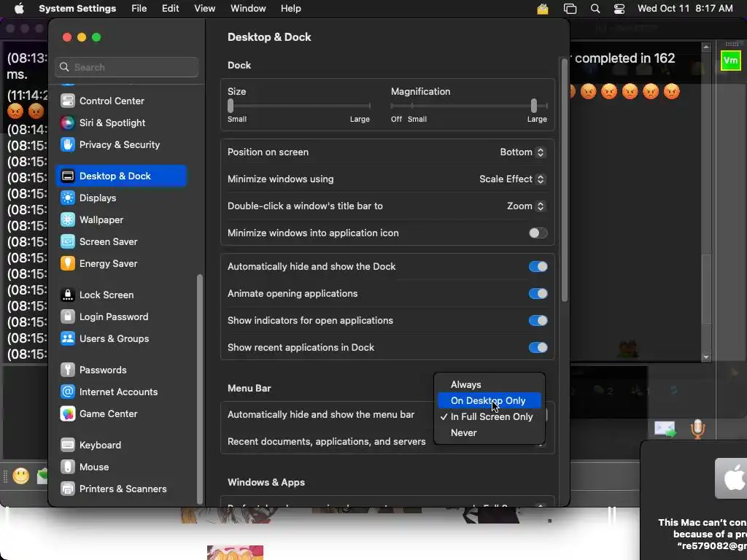Click the image send icon in background window
747x560 pixels.
coord(665,429)
